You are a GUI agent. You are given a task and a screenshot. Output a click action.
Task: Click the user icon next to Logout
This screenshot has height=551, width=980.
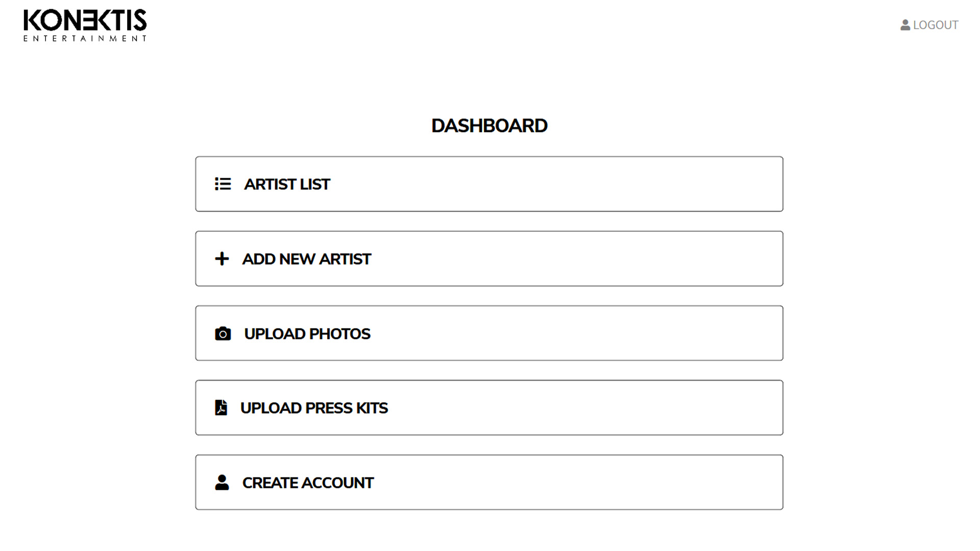pos(905,25)
